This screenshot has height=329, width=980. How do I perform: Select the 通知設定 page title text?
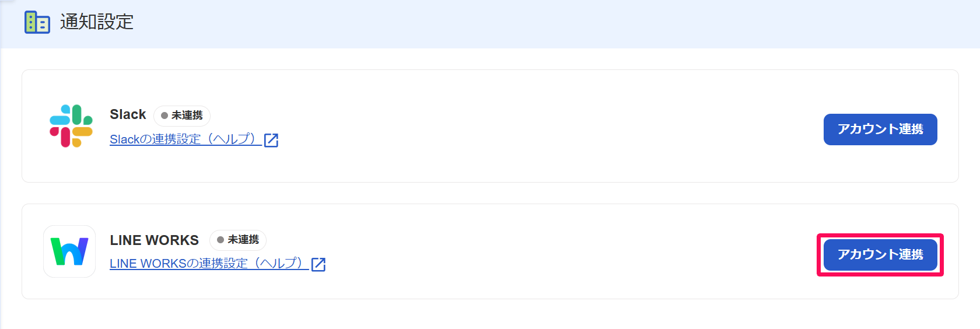click(x=97, y=22)
